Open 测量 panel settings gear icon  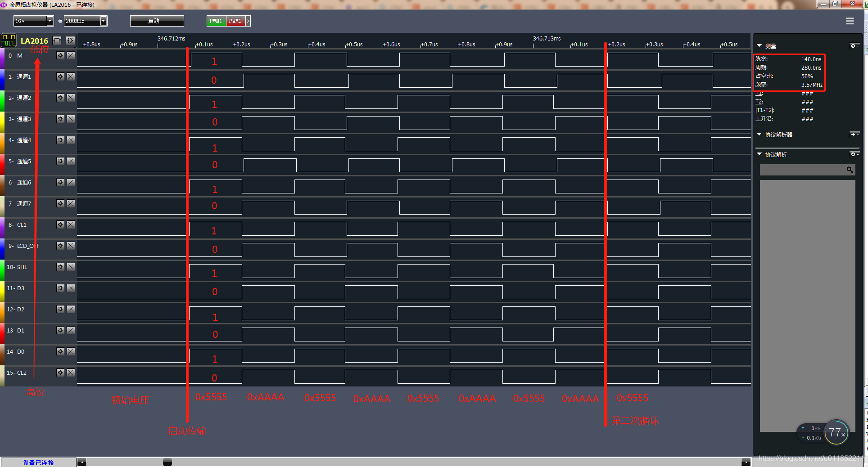point(854,45)
